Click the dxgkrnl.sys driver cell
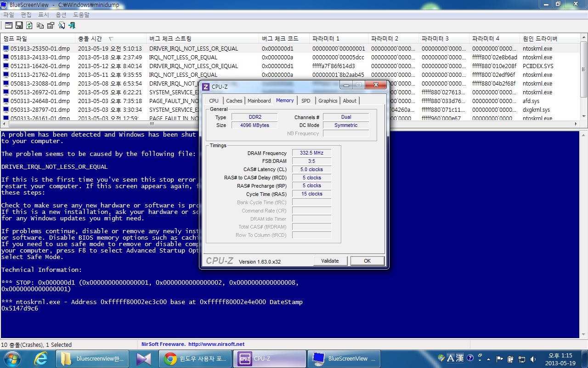 (x=536, y=109)
